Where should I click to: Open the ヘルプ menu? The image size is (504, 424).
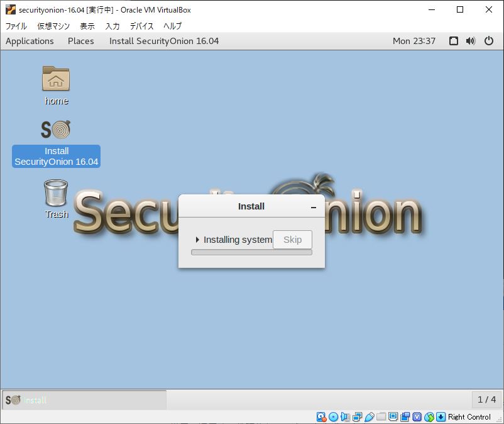coord(173,26)
